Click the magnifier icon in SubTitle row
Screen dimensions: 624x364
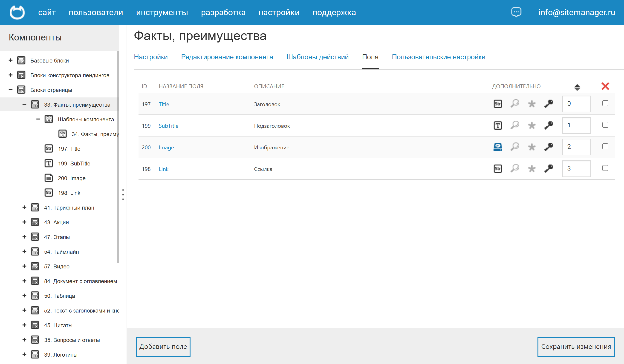point(515,125)
